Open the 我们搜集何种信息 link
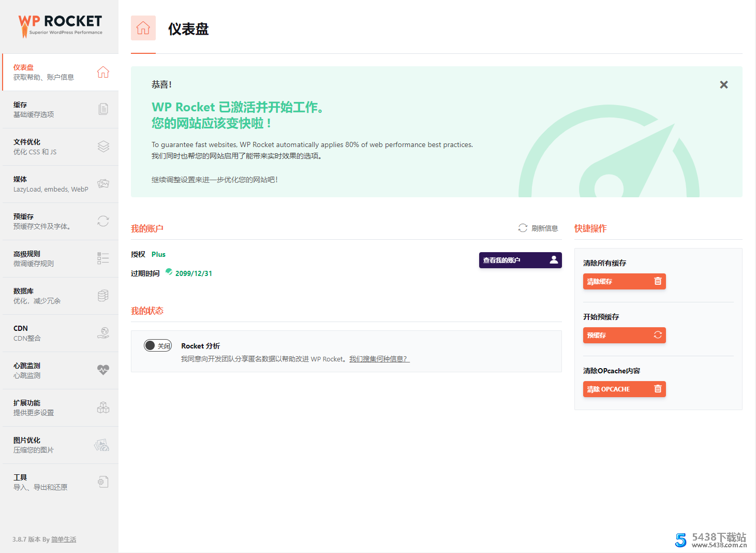 [x=379, y=359]
